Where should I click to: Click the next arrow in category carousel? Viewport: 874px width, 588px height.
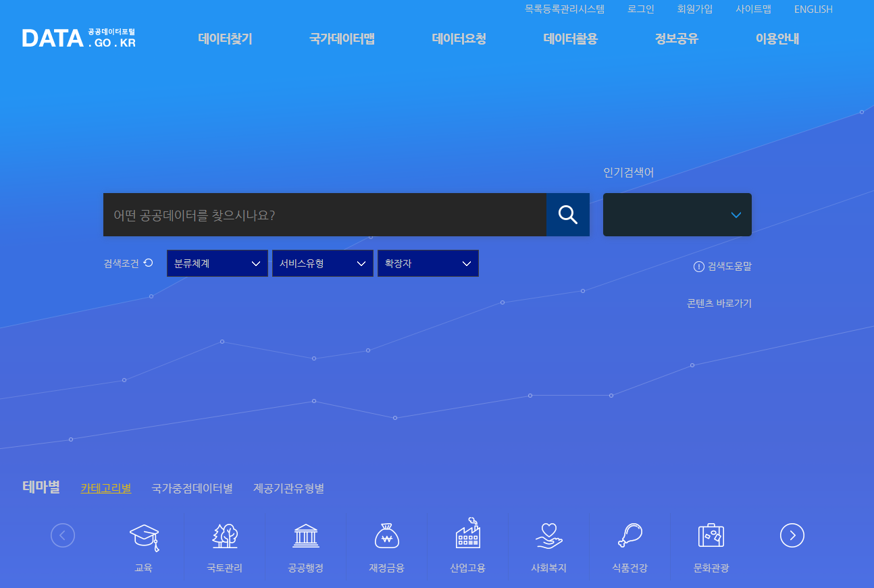tap(792, 535)
